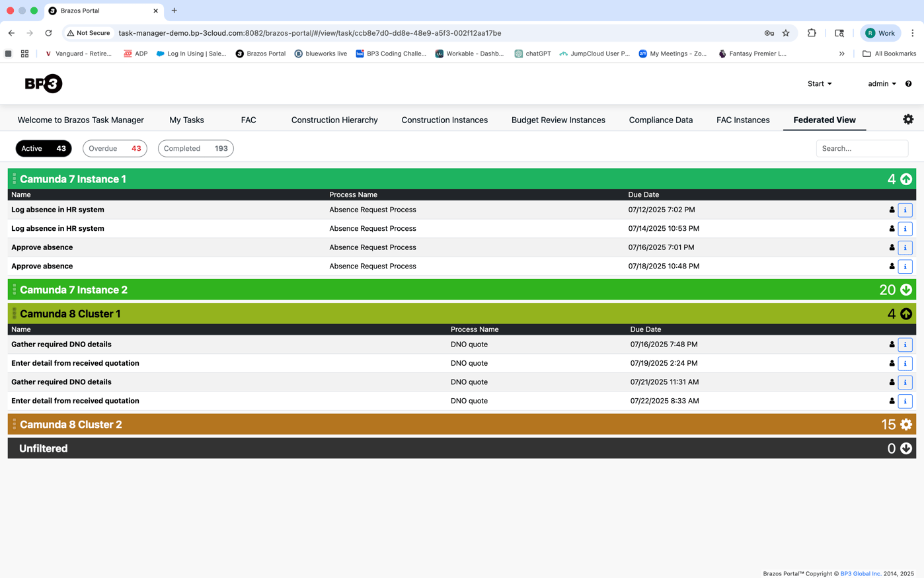This screenshot has width=924, height=578.
Task: Open the help question mark icon
Action: 908,83
